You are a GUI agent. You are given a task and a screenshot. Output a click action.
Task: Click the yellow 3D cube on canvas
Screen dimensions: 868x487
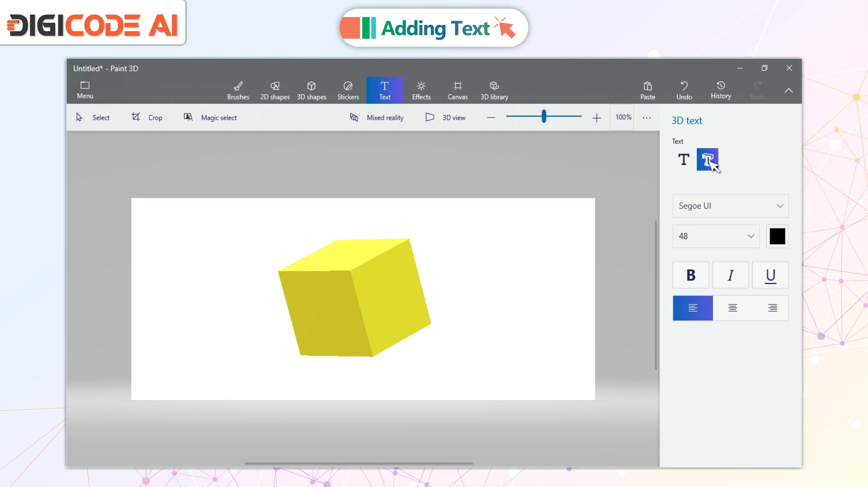click(x=354, y=298)
